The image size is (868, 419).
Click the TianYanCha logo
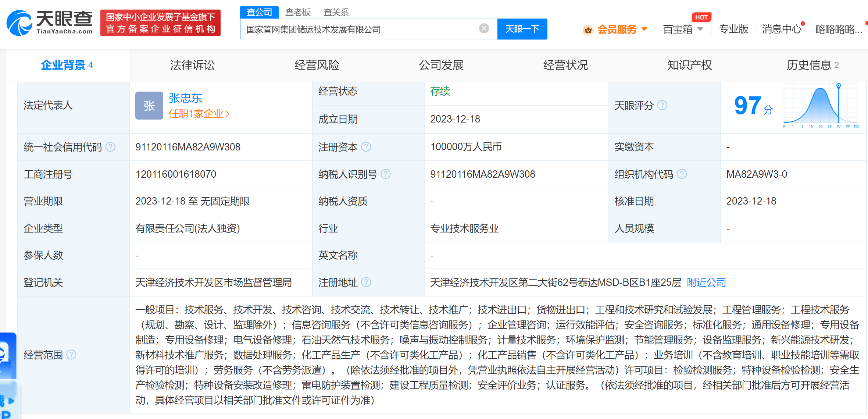(50, 23)
